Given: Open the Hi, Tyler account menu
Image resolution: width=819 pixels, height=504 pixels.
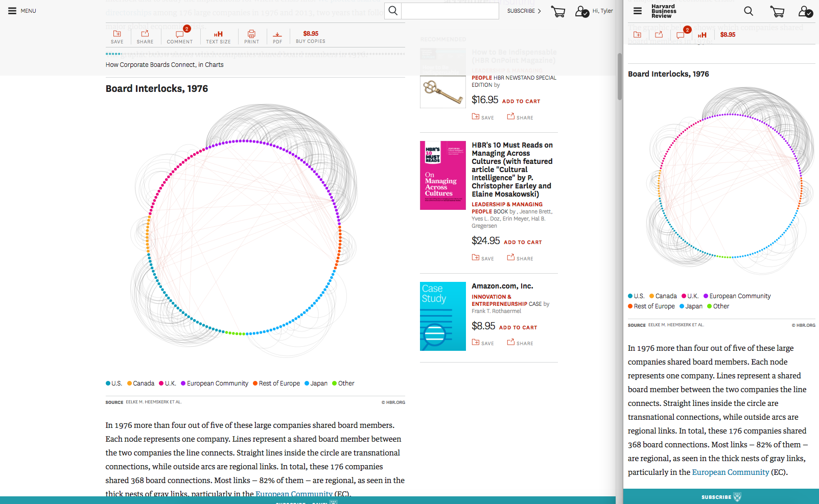Looking at the screenshot, I should (x=594, y=11).
